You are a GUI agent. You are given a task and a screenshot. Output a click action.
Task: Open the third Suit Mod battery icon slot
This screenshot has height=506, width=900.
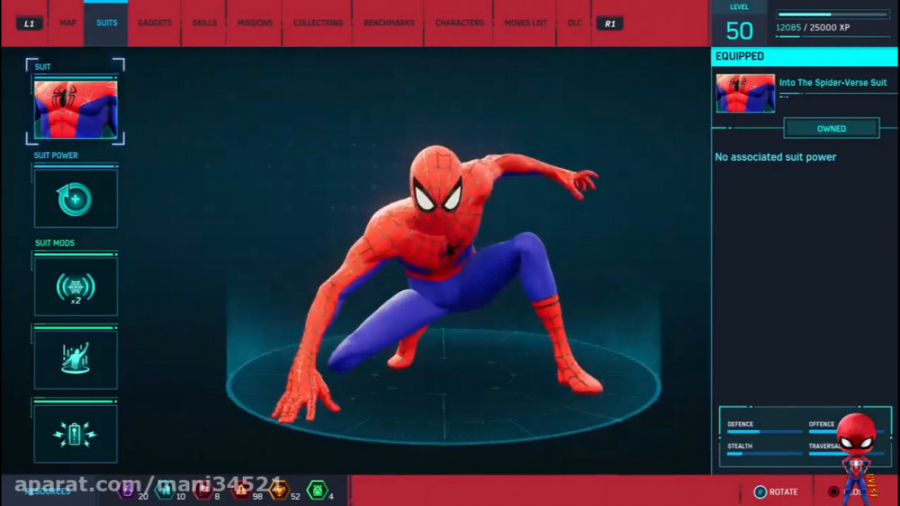(x=75, y=434)
